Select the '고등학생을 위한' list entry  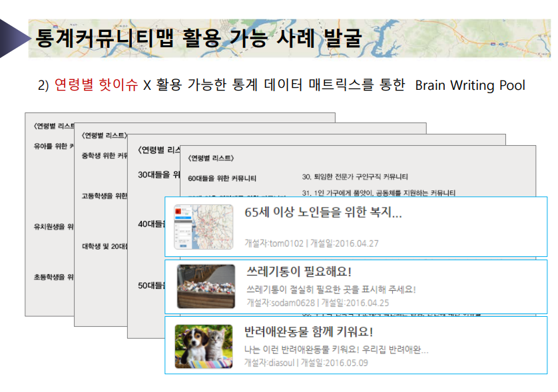(x=104, y=196)
